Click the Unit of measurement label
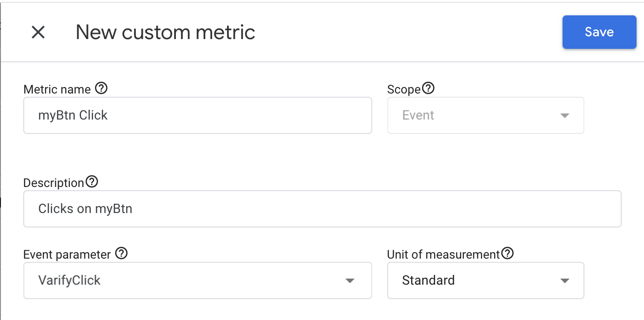Viewport: 644px width, 320px height. pos(443,254)
